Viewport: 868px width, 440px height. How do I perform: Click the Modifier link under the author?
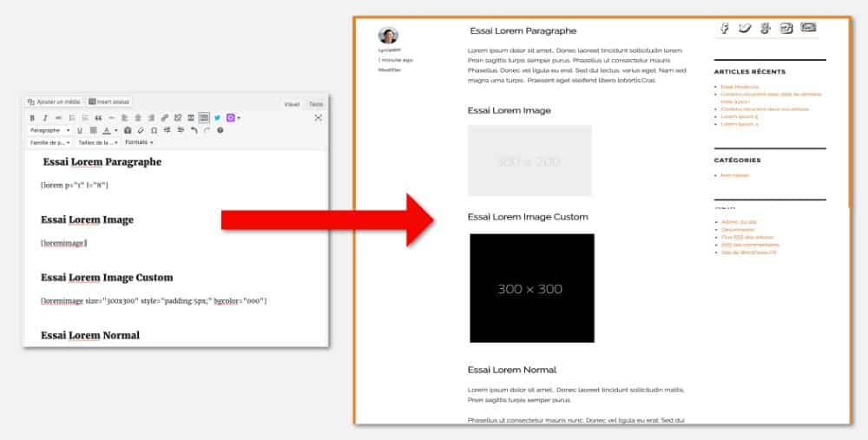pyautogui.click(x=389, y=69)
